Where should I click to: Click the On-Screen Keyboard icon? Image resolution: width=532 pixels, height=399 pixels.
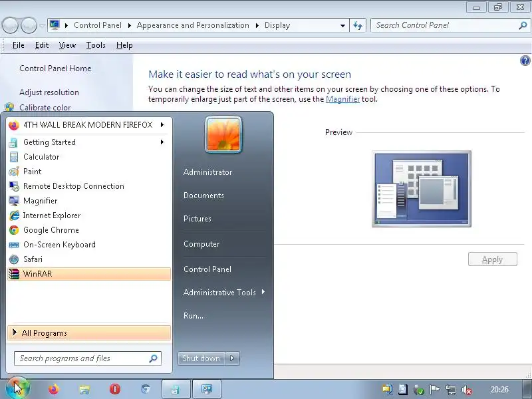(x=14, y=245)
